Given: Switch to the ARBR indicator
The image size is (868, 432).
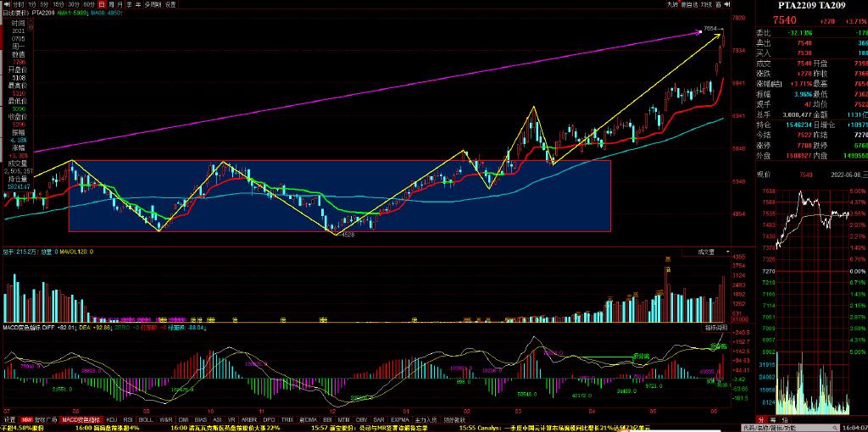Looking at the screenshot, I should pyautogui.click(x=249, y=420).
